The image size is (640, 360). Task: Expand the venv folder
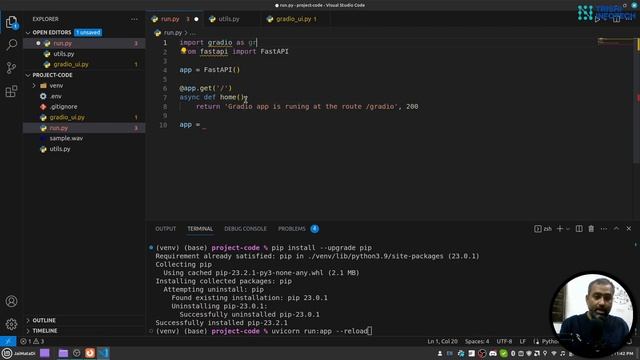tap(56, 86)
